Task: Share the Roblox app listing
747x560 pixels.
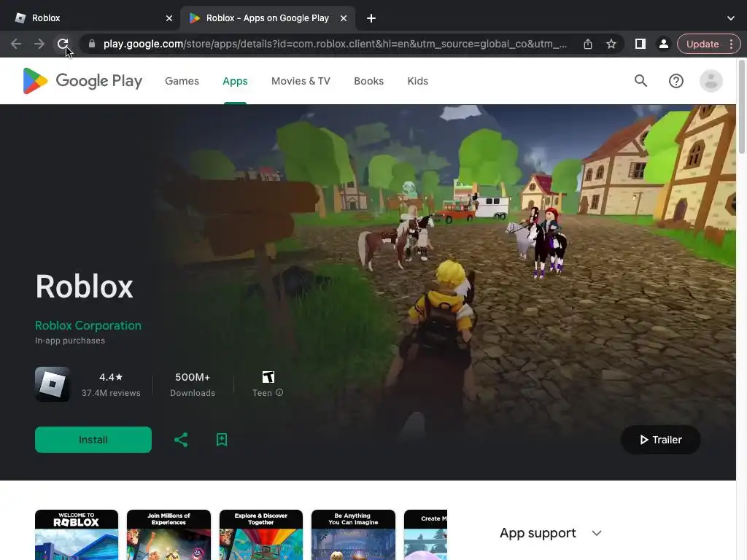Action: [181, 440]
